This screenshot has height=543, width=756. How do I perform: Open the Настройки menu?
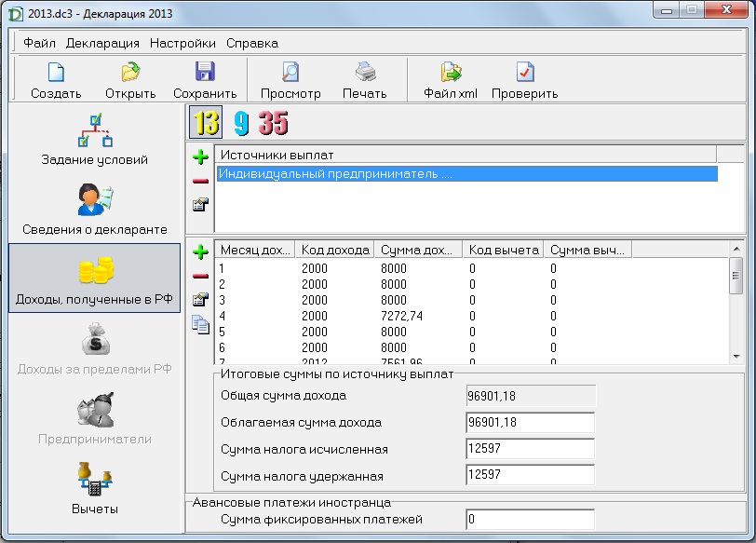click(x=182, y=44)
